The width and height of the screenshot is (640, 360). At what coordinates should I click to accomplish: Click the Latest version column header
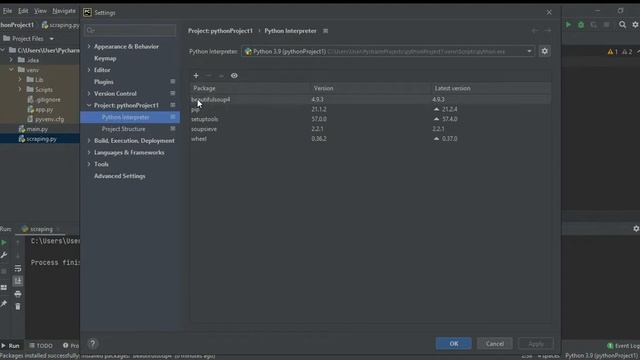452,88
